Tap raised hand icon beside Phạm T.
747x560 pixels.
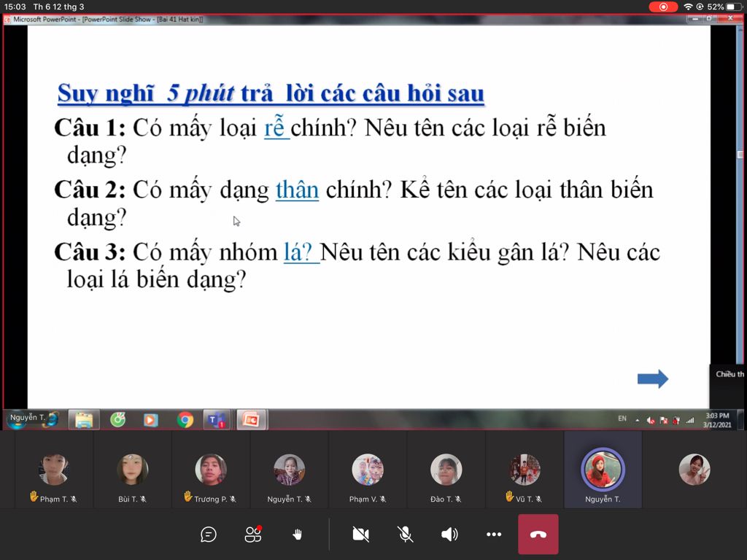click(x=34, y=496)
